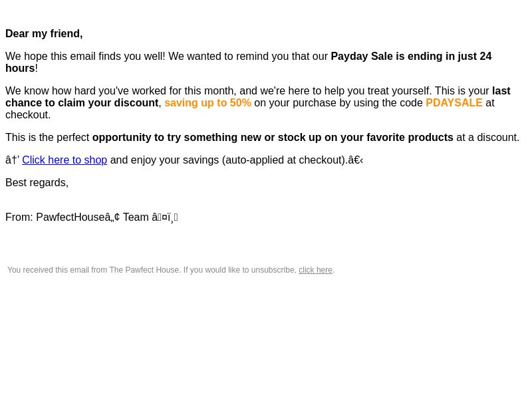532x399 pixels.
Task: Click 'at a discount.' sentence ending
Action: pos(488,138)
